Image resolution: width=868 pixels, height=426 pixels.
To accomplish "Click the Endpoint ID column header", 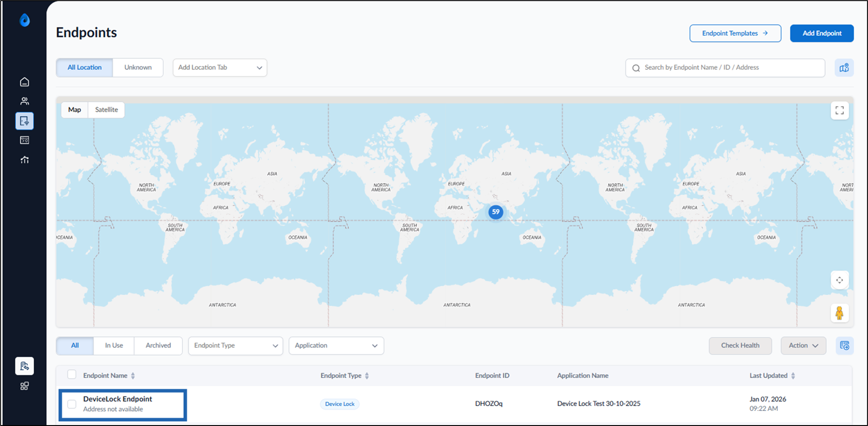I will (x=492, y=375).
